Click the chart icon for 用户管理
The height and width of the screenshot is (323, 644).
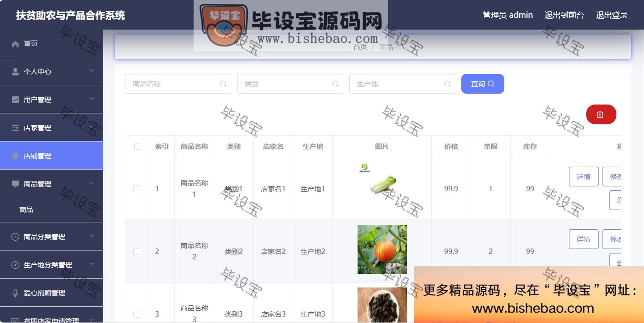[x=15, y=100]
